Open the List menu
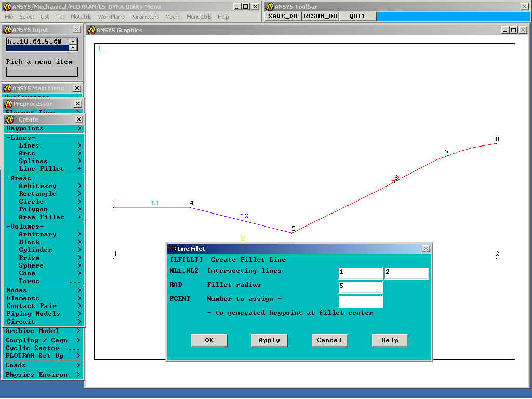Image resolution: width=532 pixels, height=399 pixels. pyautogui.click(x=45, y=17)
